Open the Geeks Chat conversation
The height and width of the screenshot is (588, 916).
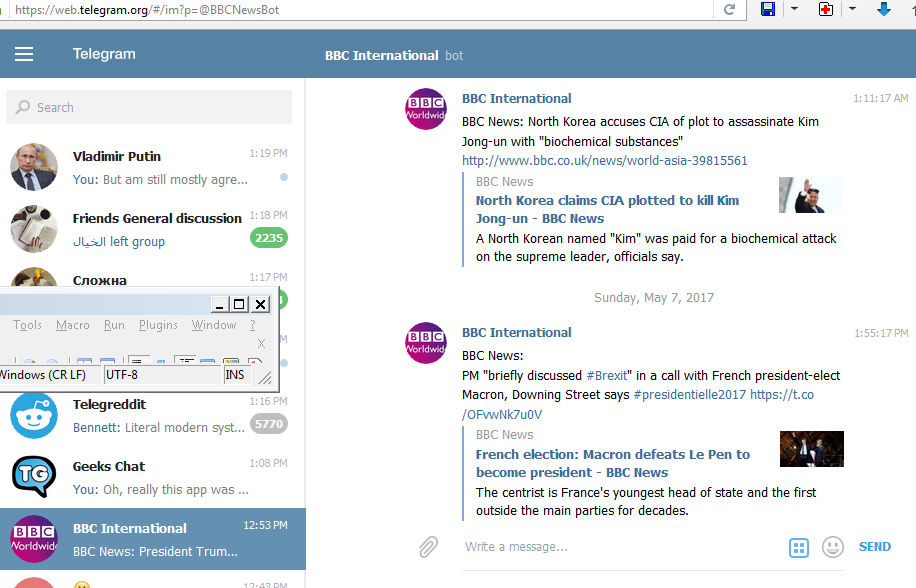(x=152, y=477)
